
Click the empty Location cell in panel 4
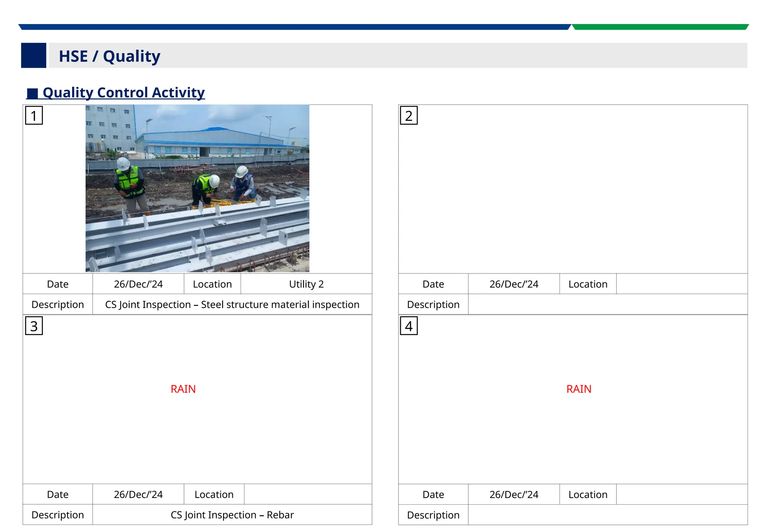point(682,494)
